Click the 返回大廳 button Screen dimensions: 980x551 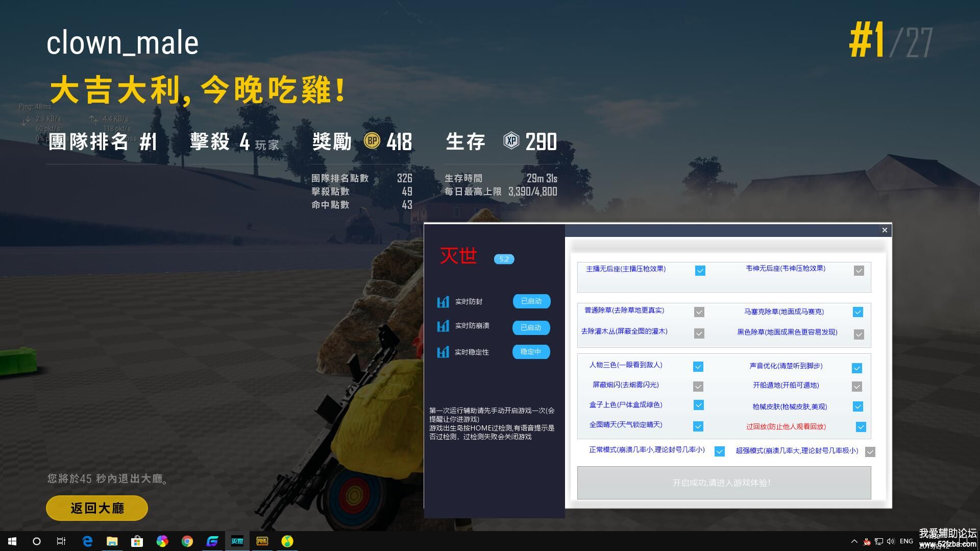click(x=97, y=508)
